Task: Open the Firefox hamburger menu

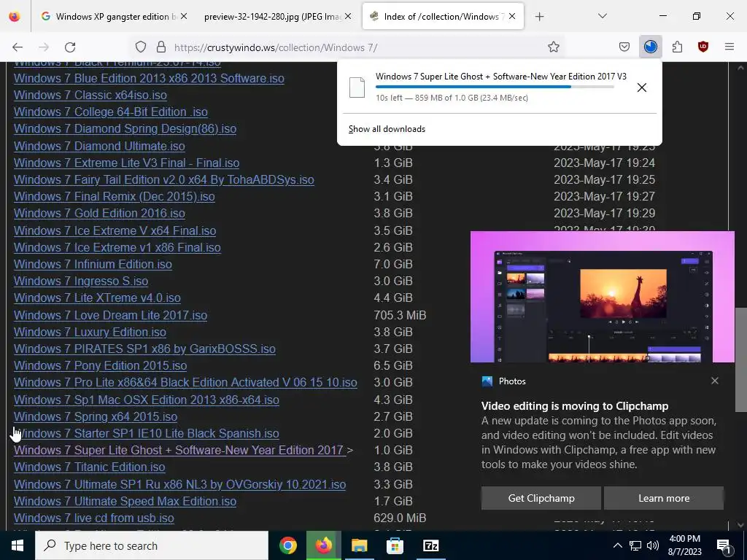Action: click(x=729, y=47)
